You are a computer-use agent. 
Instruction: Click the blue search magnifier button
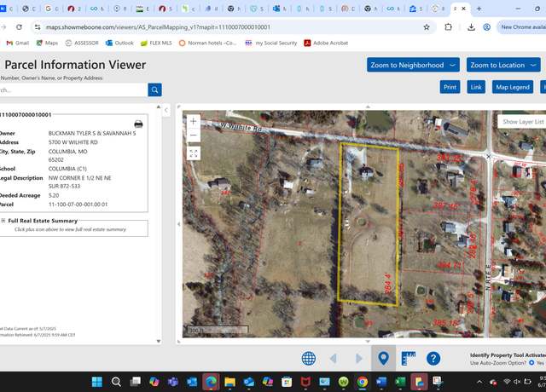point(154,90)
